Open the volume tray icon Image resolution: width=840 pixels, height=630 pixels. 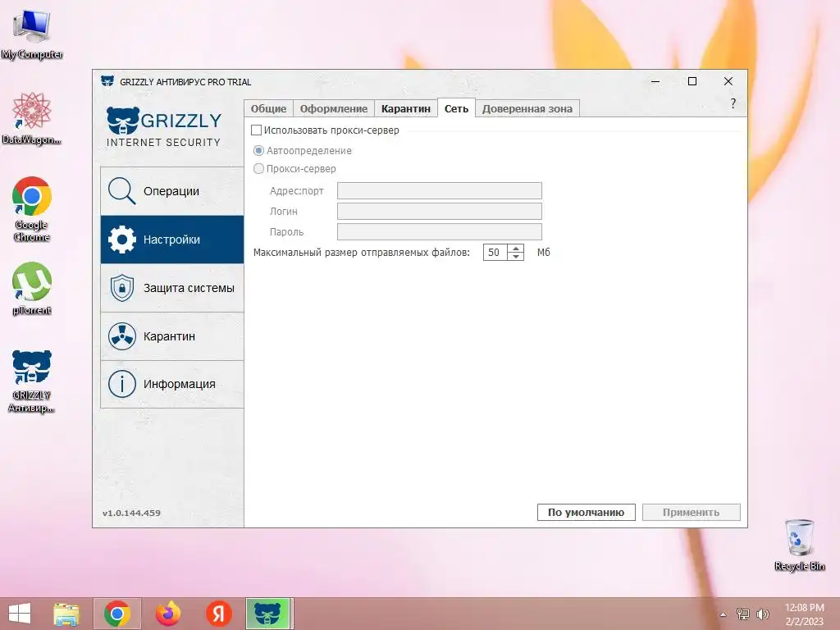(762, 614)
